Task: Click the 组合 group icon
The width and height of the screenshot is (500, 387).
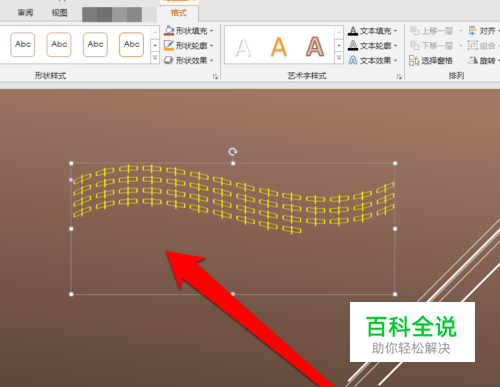Action: coord(473,45)
